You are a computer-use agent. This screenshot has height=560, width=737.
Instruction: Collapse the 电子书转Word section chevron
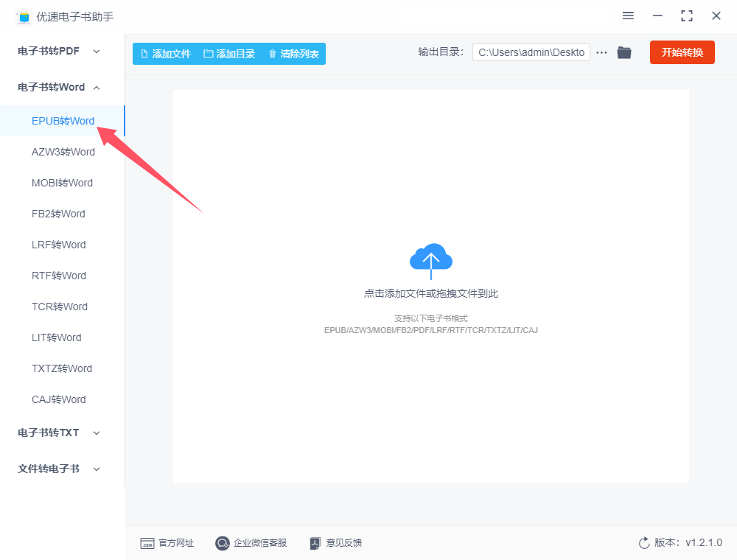pyautogui.click(x=97, y=88)
